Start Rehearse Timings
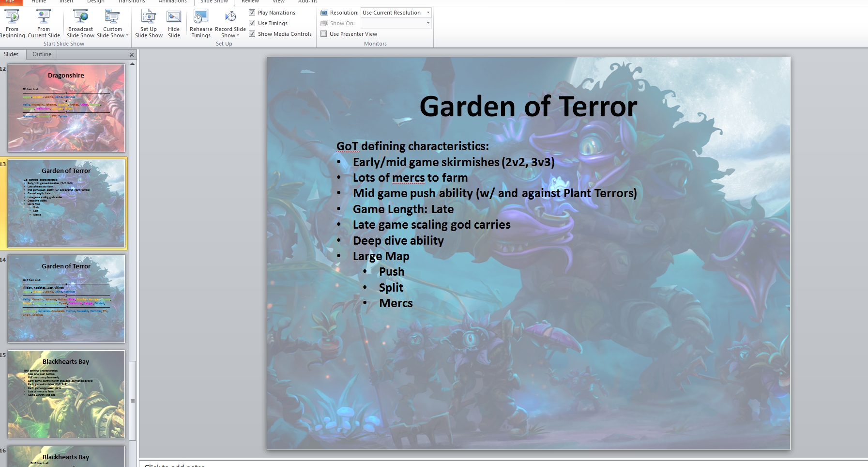This screenshot has height=467, width=868. tap(201, 24)
